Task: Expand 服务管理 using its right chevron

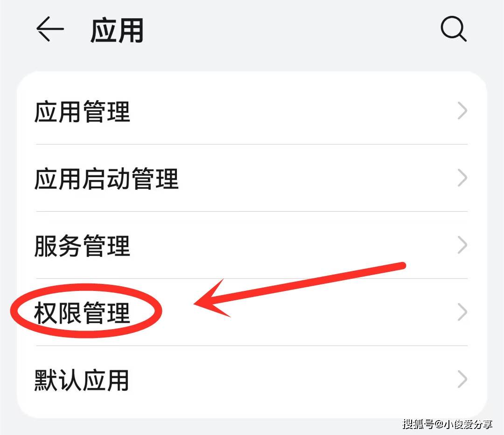Action: click(462, 245)
